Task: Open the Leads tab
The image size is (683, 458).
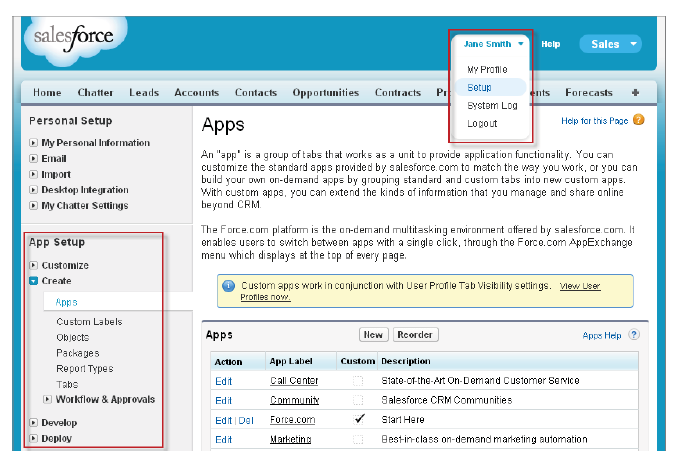Action: click(144, 92)
